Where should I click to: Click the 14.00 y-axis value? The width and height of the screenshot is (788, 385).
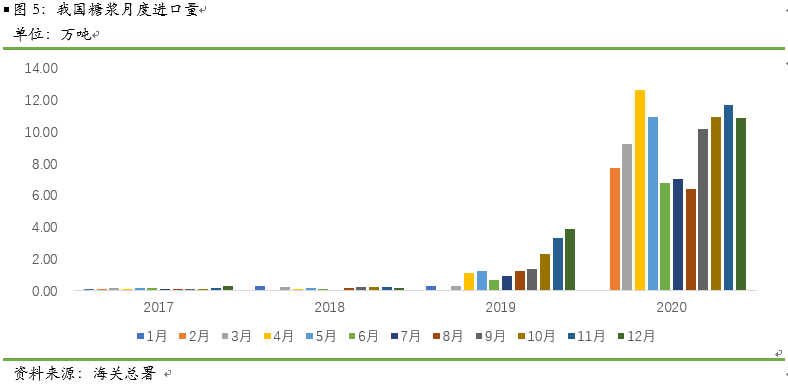tap(41, 68)
